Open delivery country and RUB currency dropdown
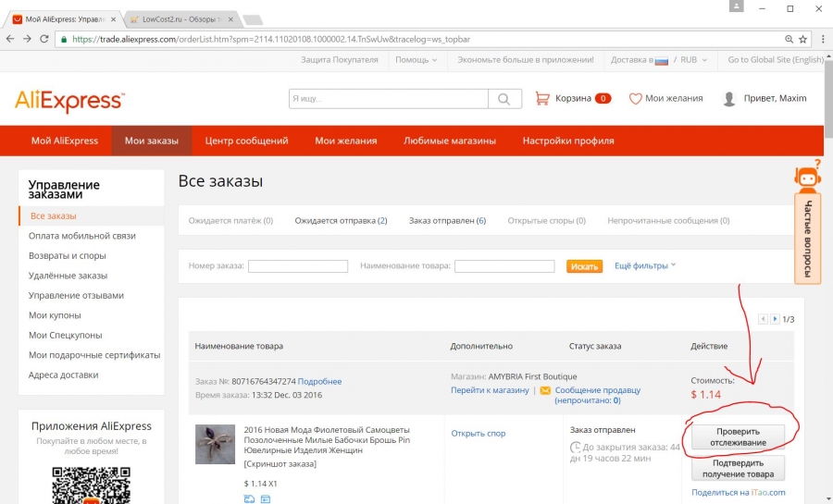The width and height of the screenshot is (833, 504). [x=658, y=60]
